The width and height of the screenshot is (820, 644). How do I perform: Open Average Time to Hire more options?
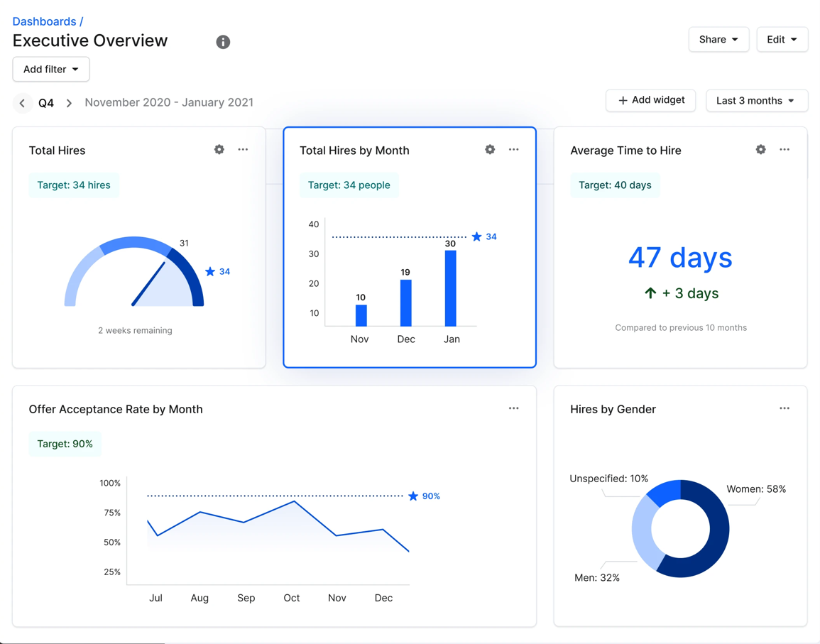(x=785, y=150)
